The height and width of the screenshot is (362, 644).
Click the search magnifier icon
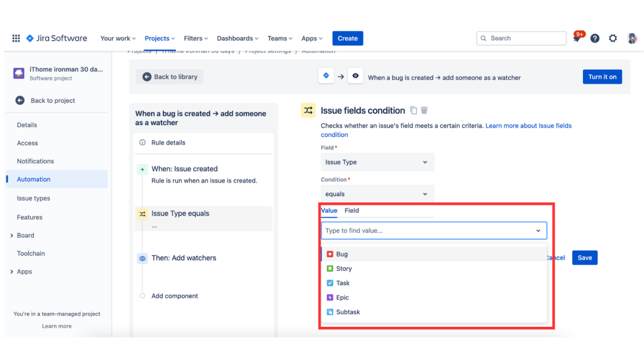point(484,38)
